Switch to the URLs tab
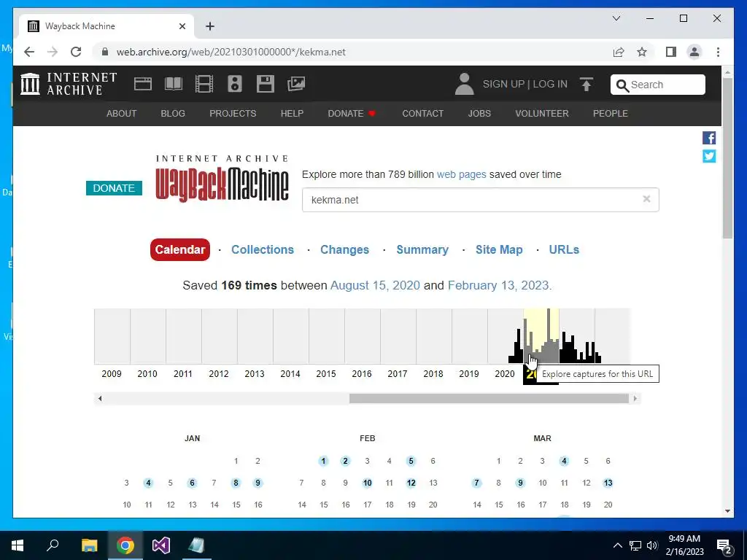This screenshot has height=560, width=747. tap(564, 249)
